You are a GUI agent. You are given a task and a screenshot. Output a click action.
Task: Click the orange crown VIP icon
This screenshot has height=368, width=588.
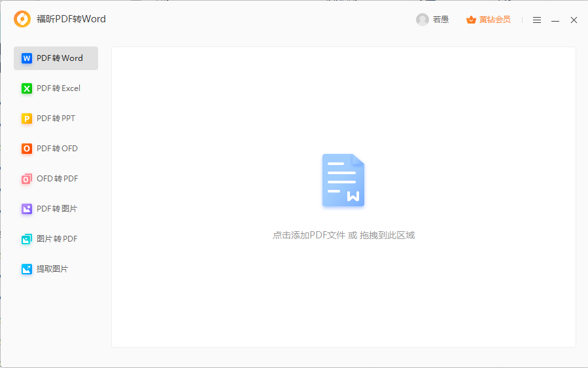click(x=471, y=20)
